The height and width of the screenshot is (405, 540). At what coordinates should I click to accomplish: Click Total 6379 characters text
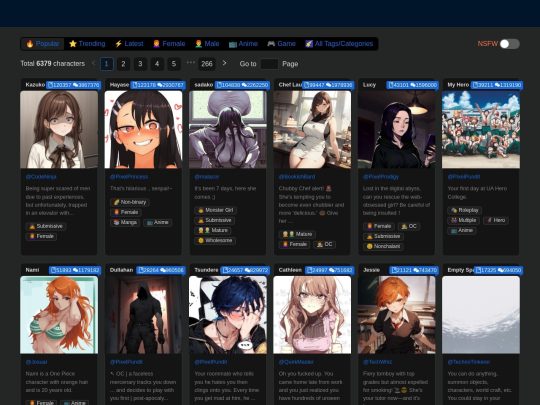52,64
